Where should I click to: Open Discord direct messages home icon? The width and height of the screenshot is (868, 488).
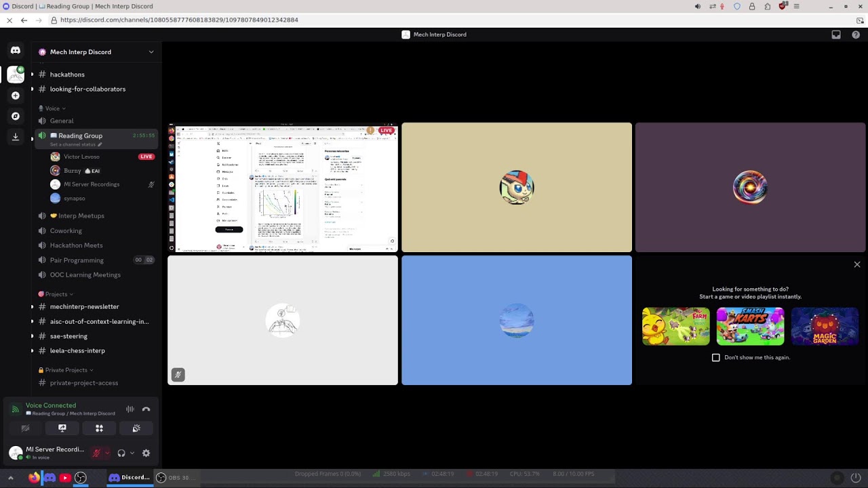point(16,50)
